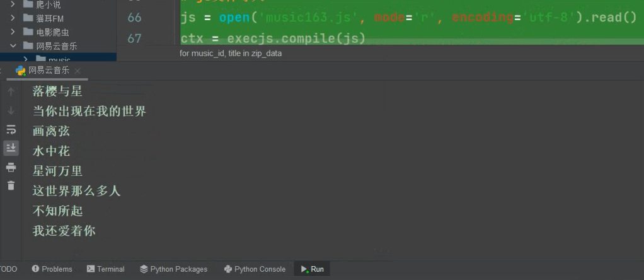The height and width of the screenshot is (280, 644).
Task: Select the 猫耳FM folder in tree
Action: point(50,18)
